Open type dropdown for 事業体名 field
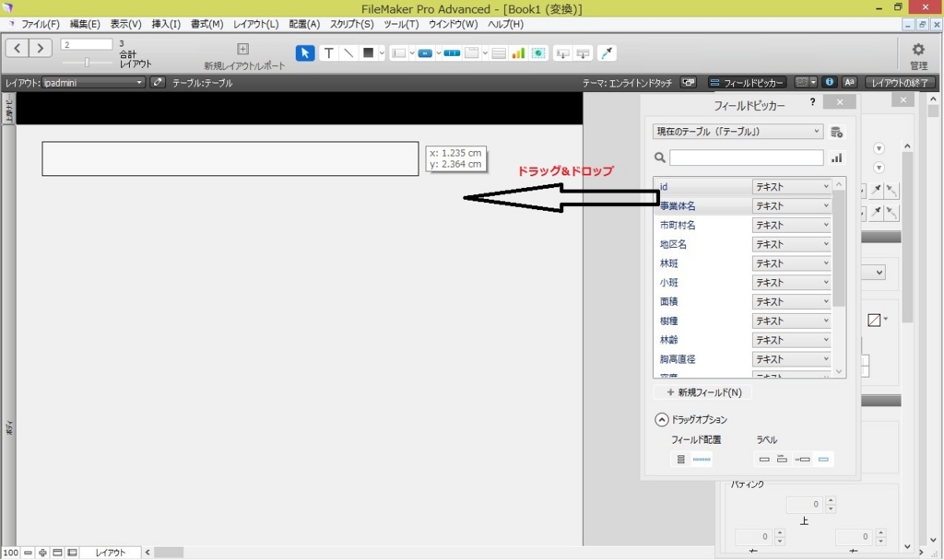944x560 pixels. (792, 206)
